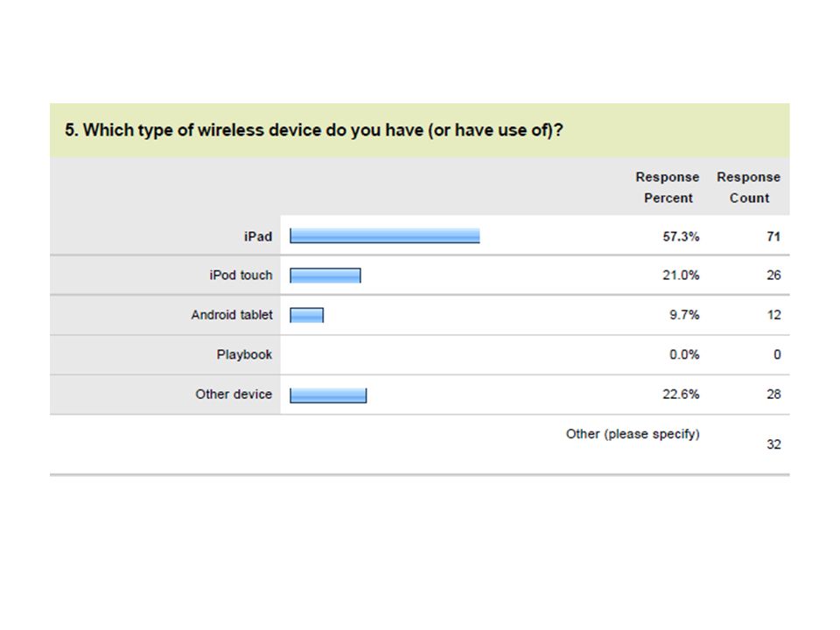Select the Playbook row label
Image resolution: width=840 pixels, height=630 pixels.
tap(244, 354)
